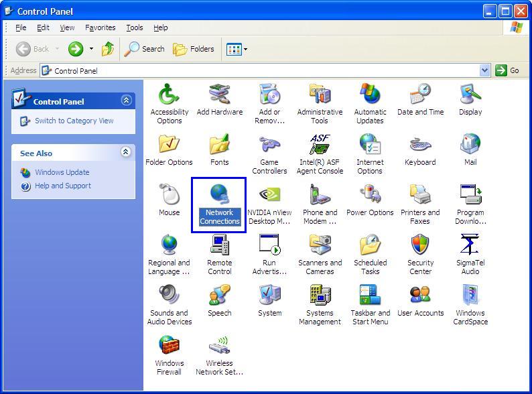Open Scanners and Cameras
This screenshot has height=394, width=532.
[x=320, y=254]
